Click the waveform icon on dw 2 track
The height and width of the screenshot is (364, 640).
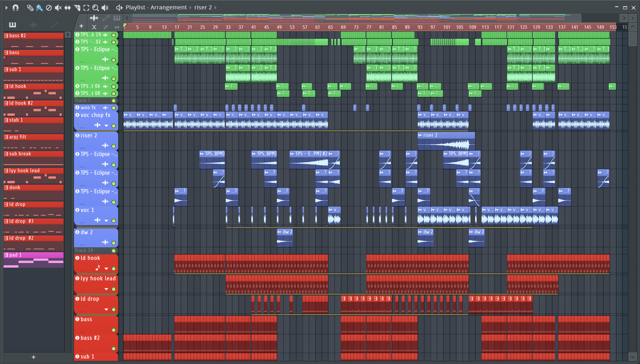click(x=105, y=242)
